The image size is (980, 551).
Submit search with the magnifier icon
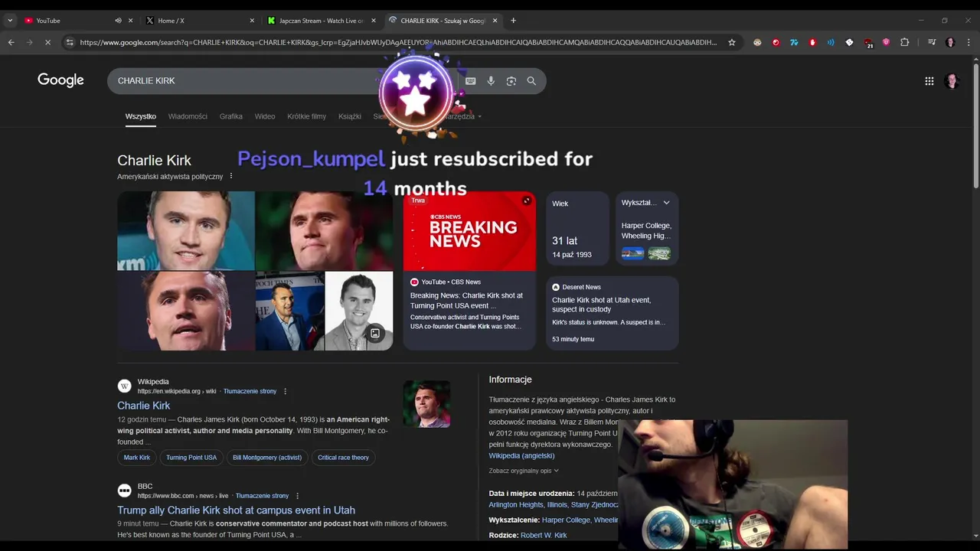pyautogui.click(x=531, y=80)
